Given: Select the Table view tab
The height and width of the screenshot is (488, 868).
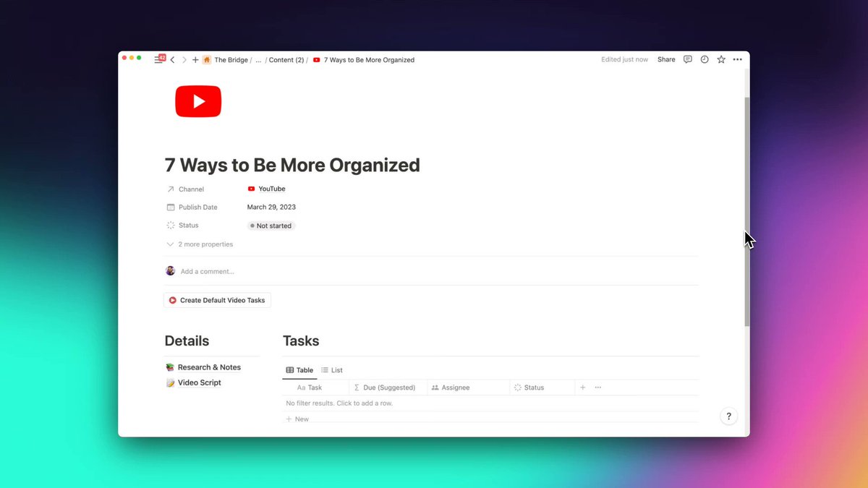Looking at the screenshot, I should tap(299, 370).
